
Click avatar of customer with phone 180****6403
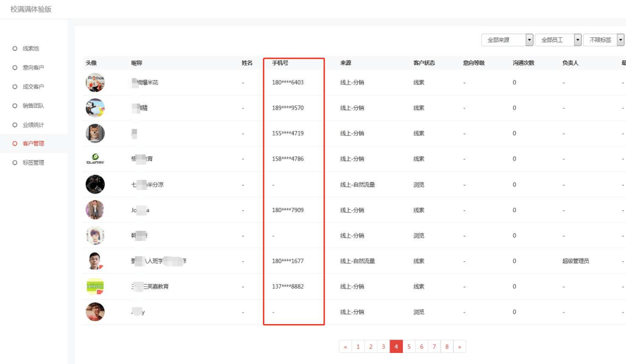(x=95, y=83)
